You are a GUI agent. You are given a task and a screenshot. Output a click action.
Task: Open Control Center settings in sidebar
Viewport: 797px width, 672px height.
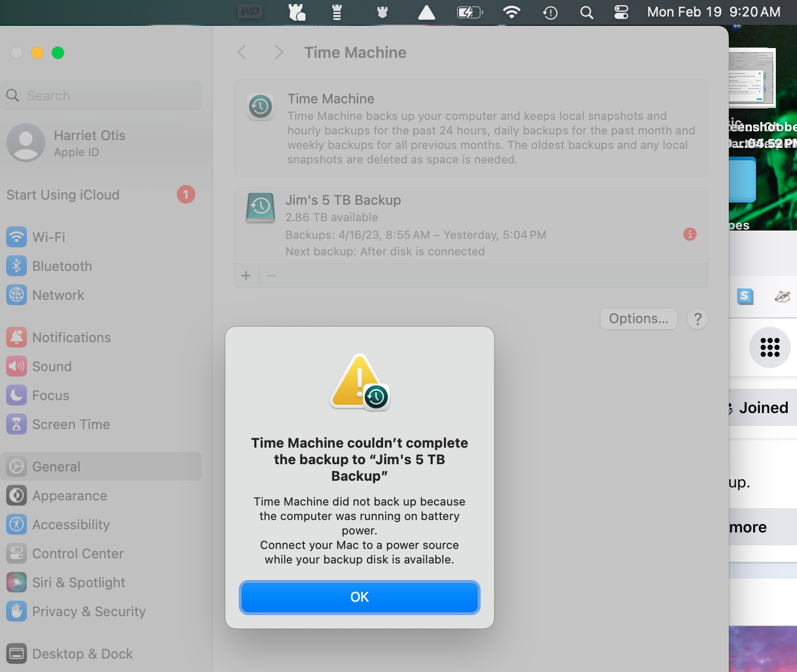pos(101,554)
